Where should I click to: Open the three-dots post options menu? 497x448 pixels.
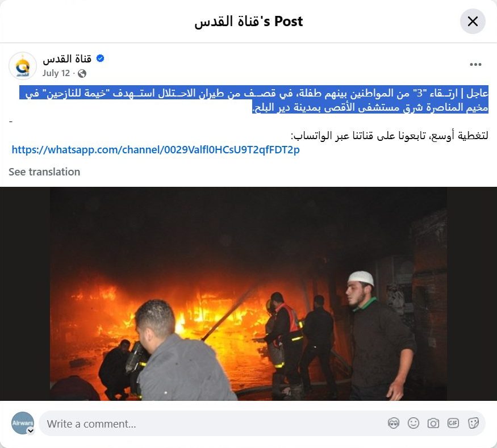tap(475, 65)
